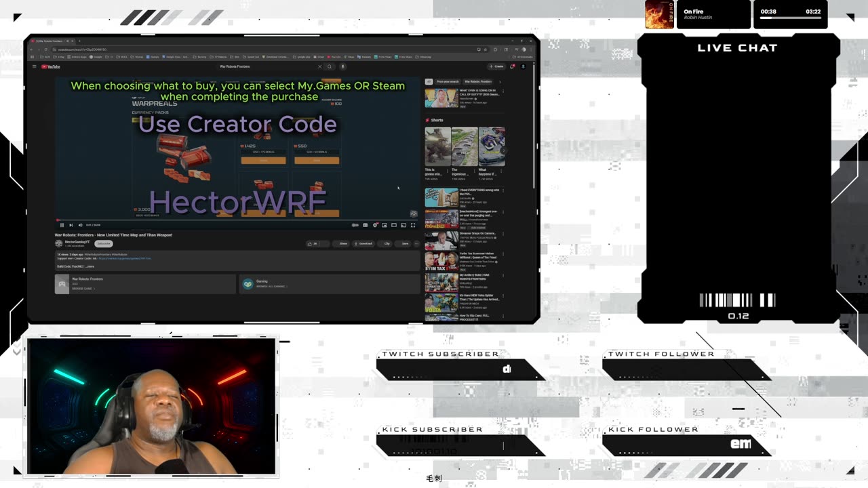Image resolution: width=868 pixels, height=488 pixels.
Task: Select the War Robots Frontiers browser tab
Action: (53, 41)
